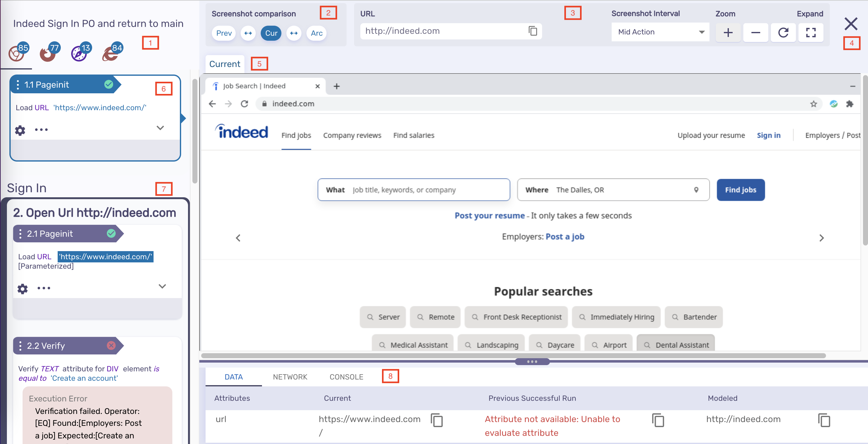Screen dimensions: 868x444
Task: Open the Screenshot Interval Mid Action dropdown
Action: 660,32
